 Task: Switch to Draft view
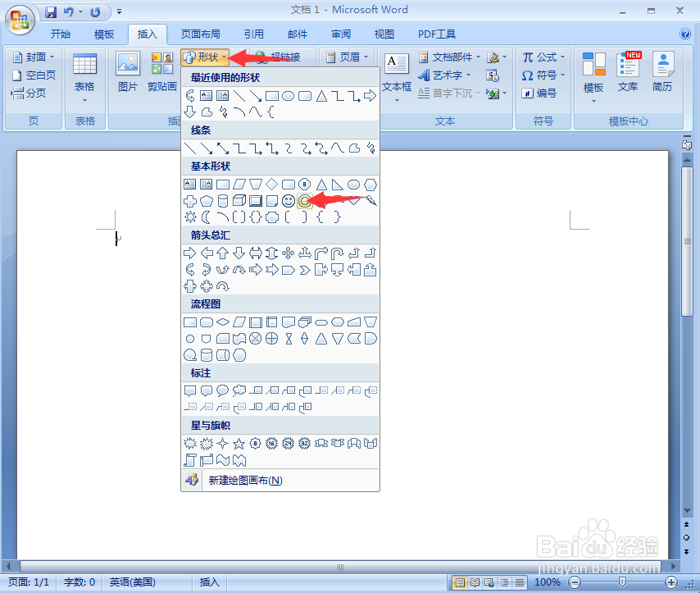point(520,582)
